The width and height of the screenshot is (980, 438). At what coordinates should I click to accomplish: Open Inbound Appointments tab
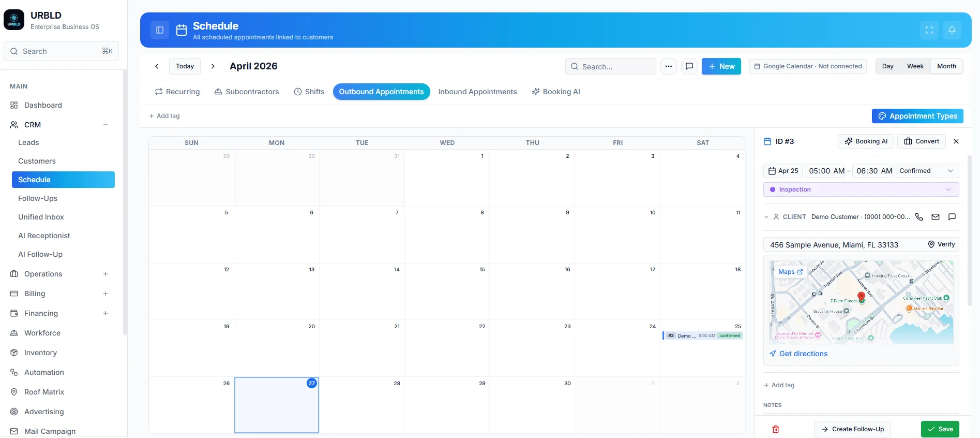tap(477, 92)
